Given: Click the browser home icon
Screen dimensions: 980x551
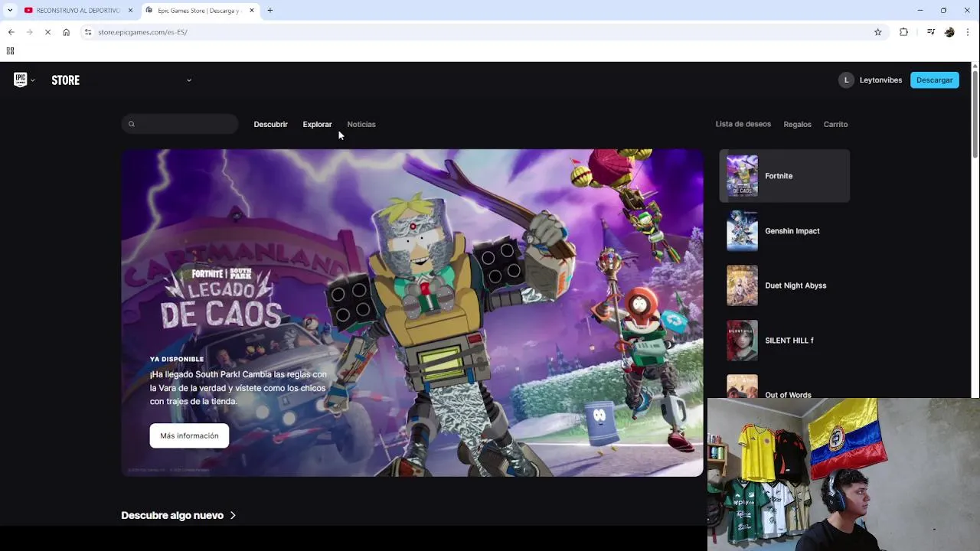Looking at the screenshot, I should click(67, 32).
